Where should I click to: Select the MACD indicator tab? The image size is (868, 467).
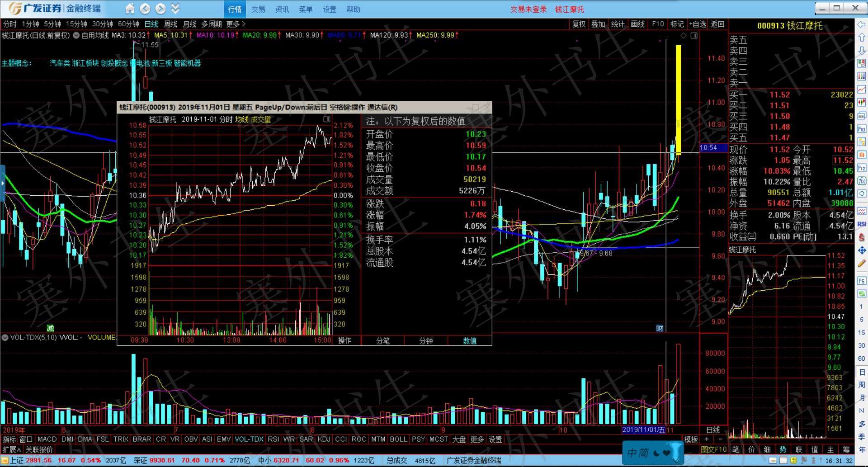[x=47, y=439]
